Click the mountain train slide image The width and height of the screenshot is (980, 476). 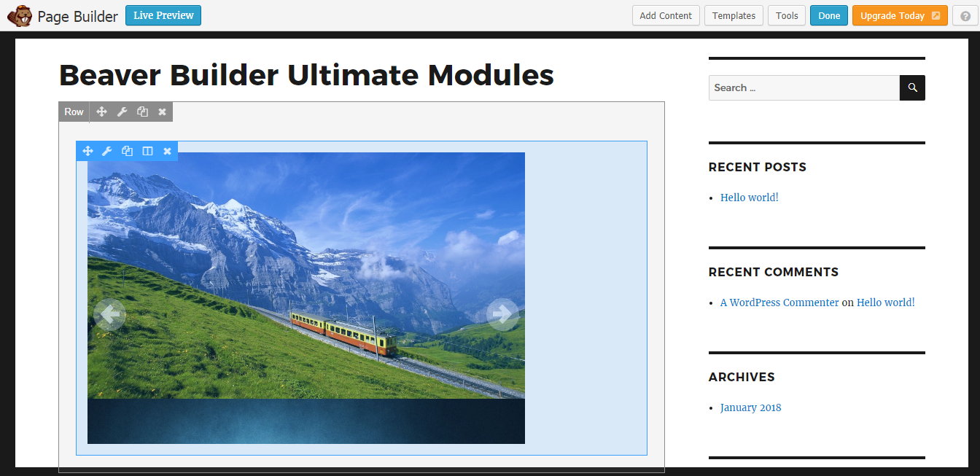point(306,276)
